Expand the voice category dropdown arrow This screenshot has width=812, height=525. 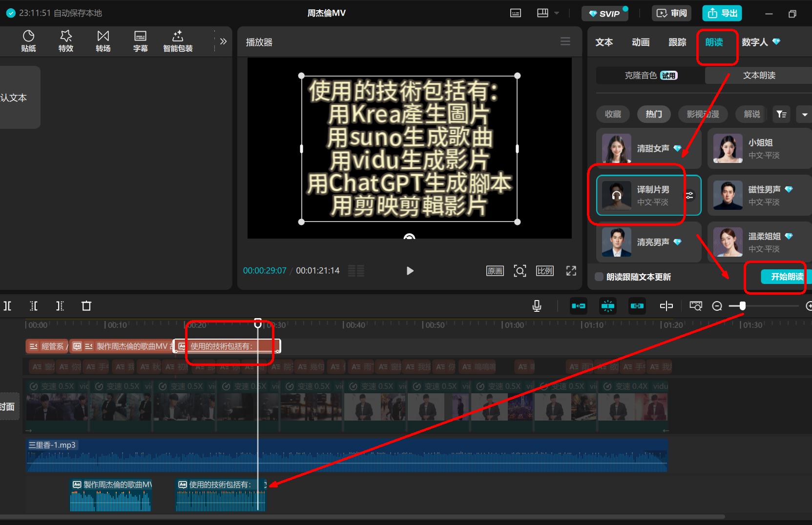(804, 114)
